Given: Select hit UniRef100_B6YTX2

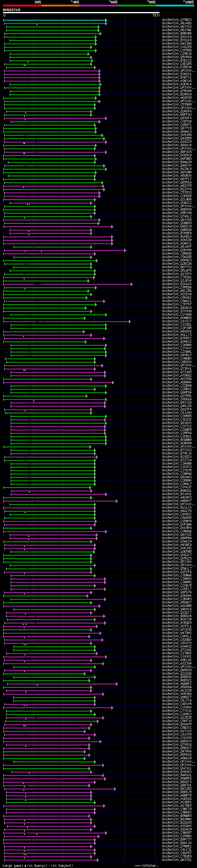Looking at the screenshot, I should [x=177, y=267].
